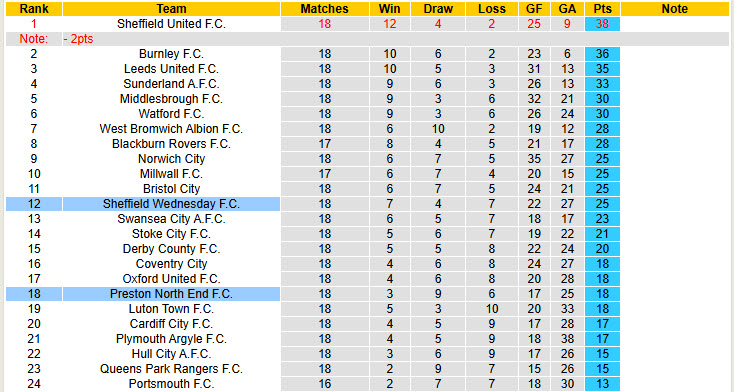The image size is (734, 392).
Task: Click the Rank column header
Action: click(34, 9)
